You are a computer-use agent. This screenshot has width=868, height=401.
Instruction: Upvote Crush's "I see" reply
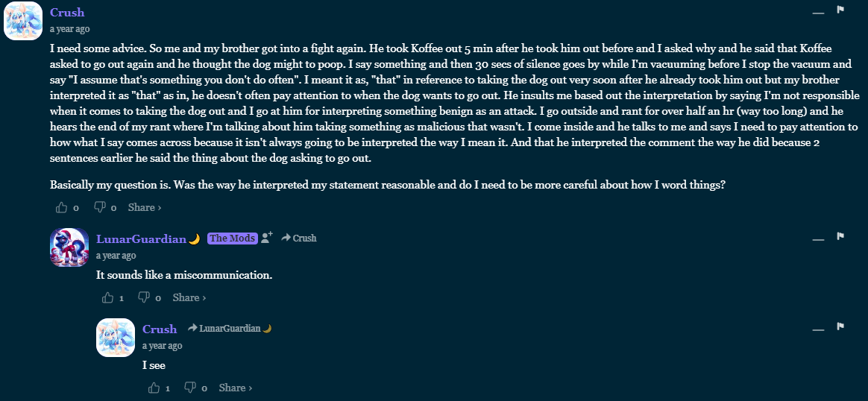click(154, 388)
